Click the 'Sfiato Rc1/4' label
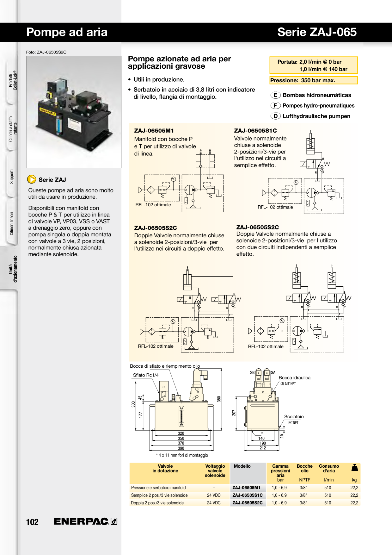Image resolution: width=392 pixels, height=555 pixels. 146,375
